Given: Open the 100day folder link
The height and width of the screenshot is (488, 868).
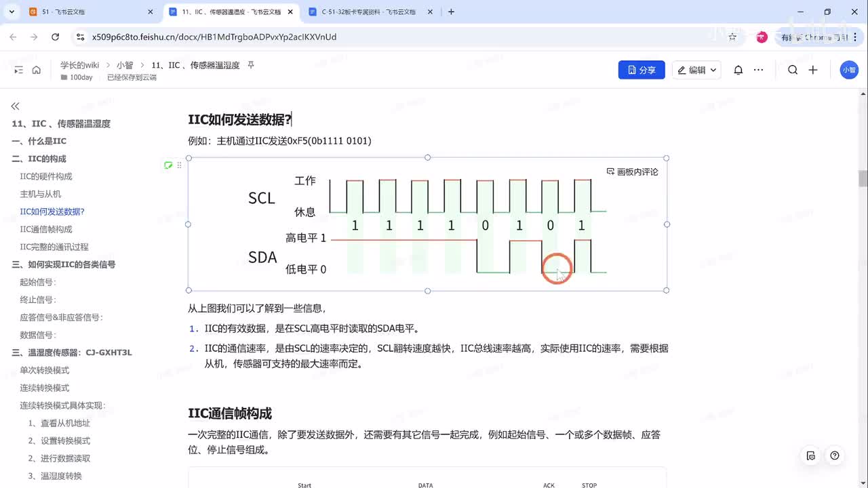Looking at the screenshot, I should (77, 77).
